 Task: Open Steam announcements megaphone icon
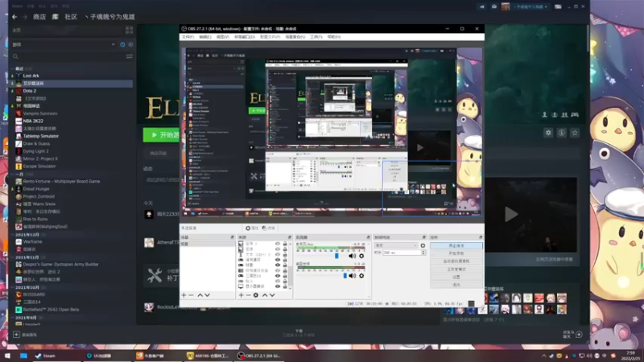pos(482,6)
